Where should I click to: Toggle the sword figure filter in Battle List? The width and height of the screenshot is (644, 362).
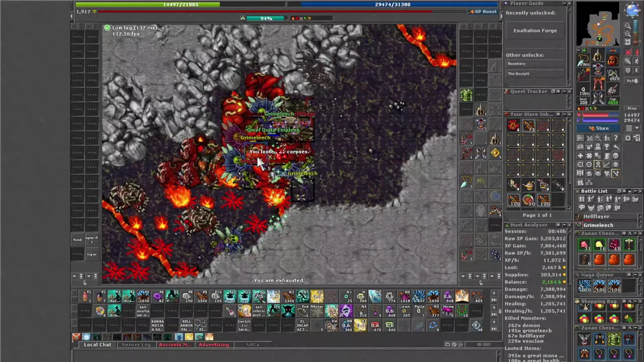(591, 199)
